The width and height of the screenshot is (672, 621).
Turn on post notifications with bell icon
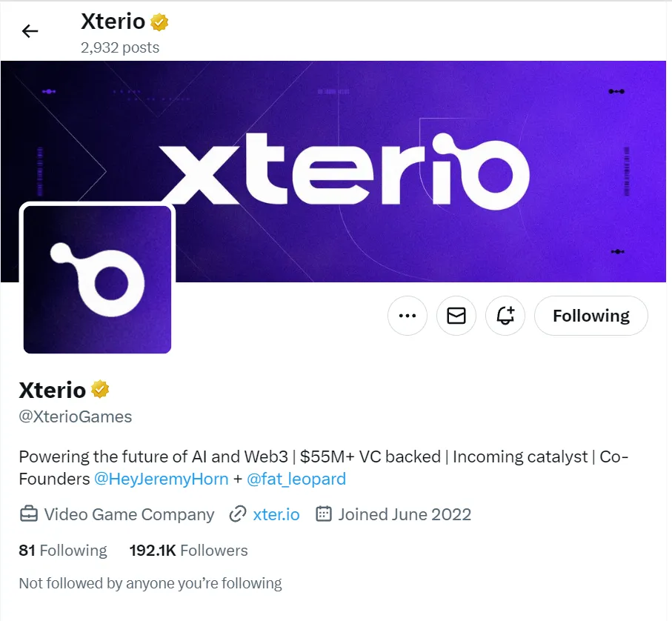[x=505, y=316]
